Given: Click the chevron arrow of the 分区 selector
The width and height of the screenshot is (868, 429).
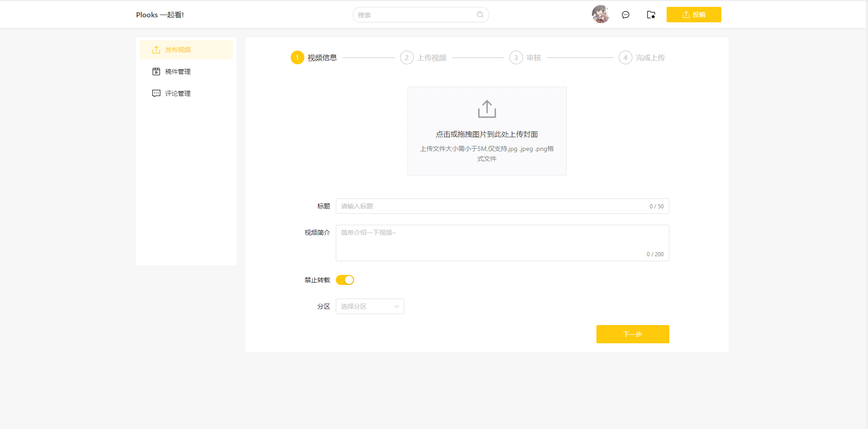Looking at the screenshot, I should [395, 306].
